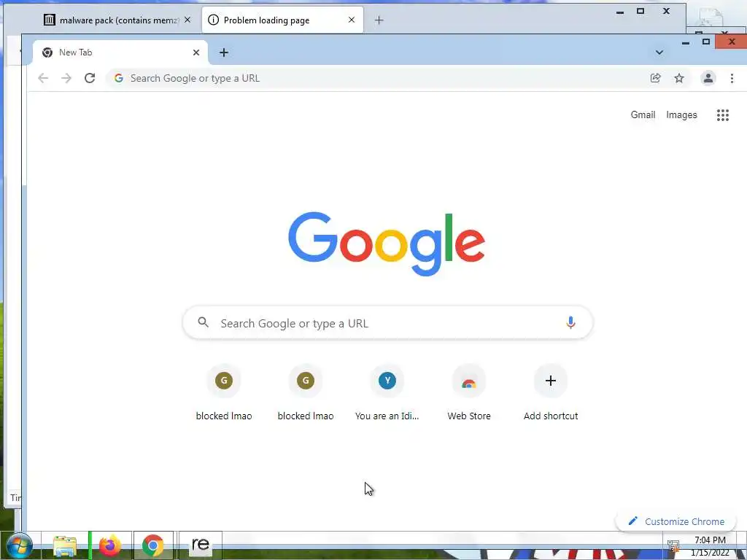Viewport: 747px width, 560px height.
Task: Open the Images link
Action: click(x=681, y=114)
